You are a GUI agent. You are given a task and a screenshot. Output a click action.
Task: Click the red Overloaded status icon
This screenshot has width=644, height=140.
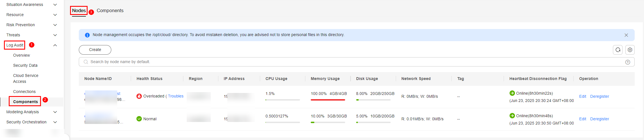(x=139, y=96)
